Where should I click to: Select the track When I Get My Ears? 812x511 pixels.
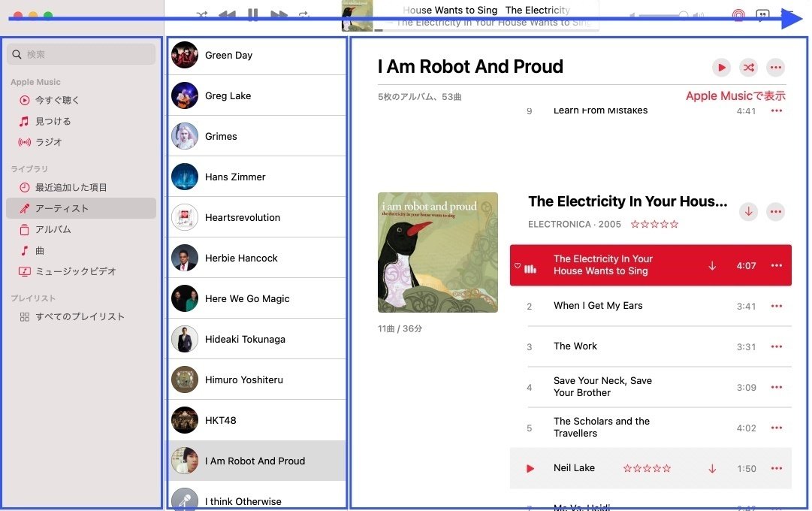pos(651,306)
